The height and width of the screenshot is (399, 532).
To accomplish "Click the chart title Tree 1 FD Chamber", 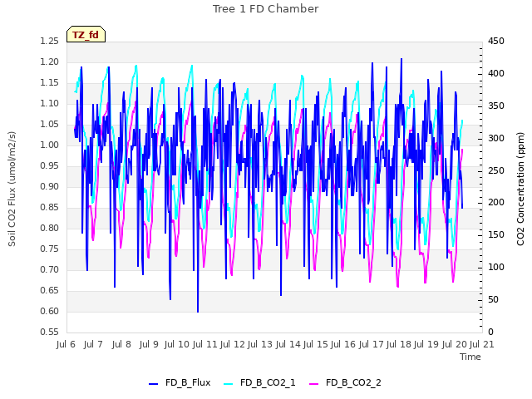I will tap(266, 9).
